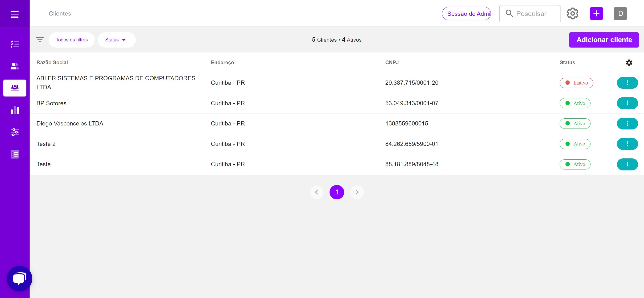Screen dimensions: 644x298
Task: Open the bar chart reports icon
Action: 15,110
